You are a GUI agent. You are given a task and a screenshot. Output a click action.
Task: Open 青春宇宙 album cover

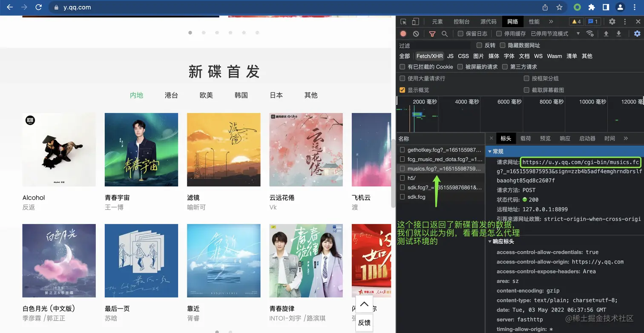[x=141, y=149]
